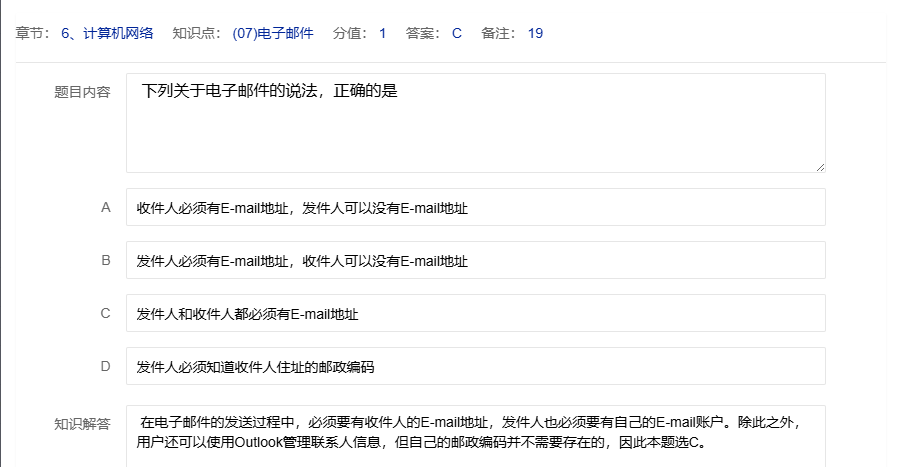The width and height of the screenshot is (899, 467).
Task: Click the 备注 label in header
Action: point(499,33)
